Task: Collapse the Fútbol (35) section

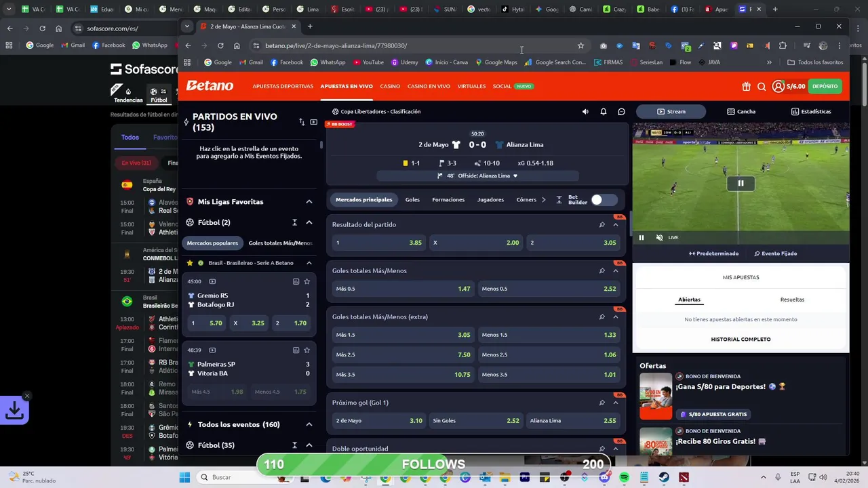Action: click(309, 445)
